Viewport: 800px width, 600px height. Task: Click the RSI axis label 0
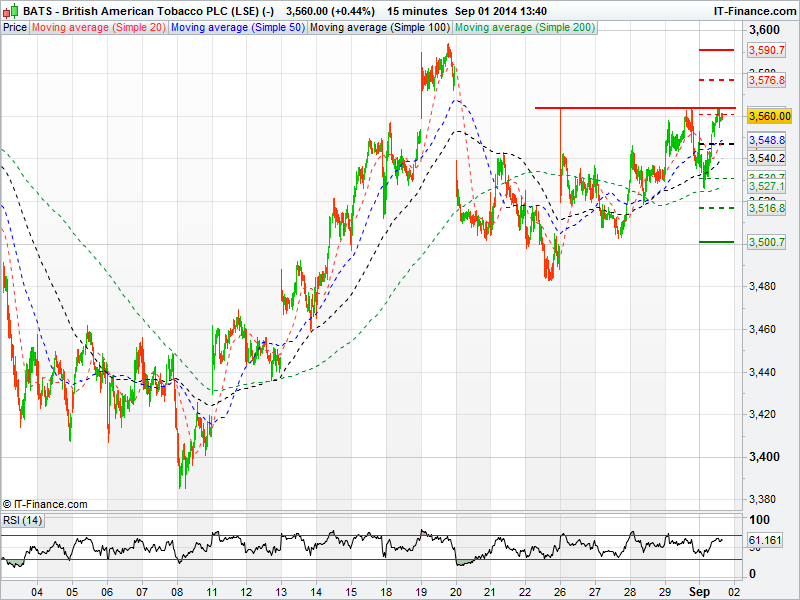[x=752, y=574]
